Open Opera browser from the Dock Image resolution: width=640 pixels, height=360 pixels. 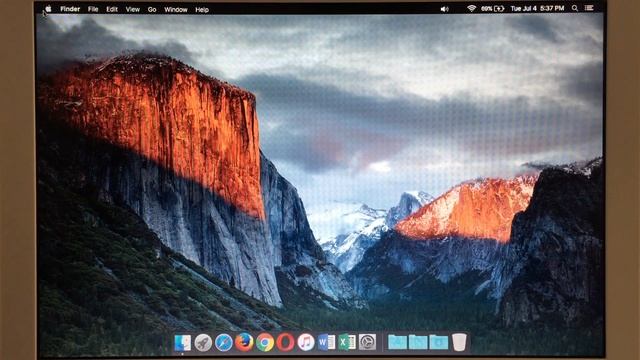click(285, 342)
